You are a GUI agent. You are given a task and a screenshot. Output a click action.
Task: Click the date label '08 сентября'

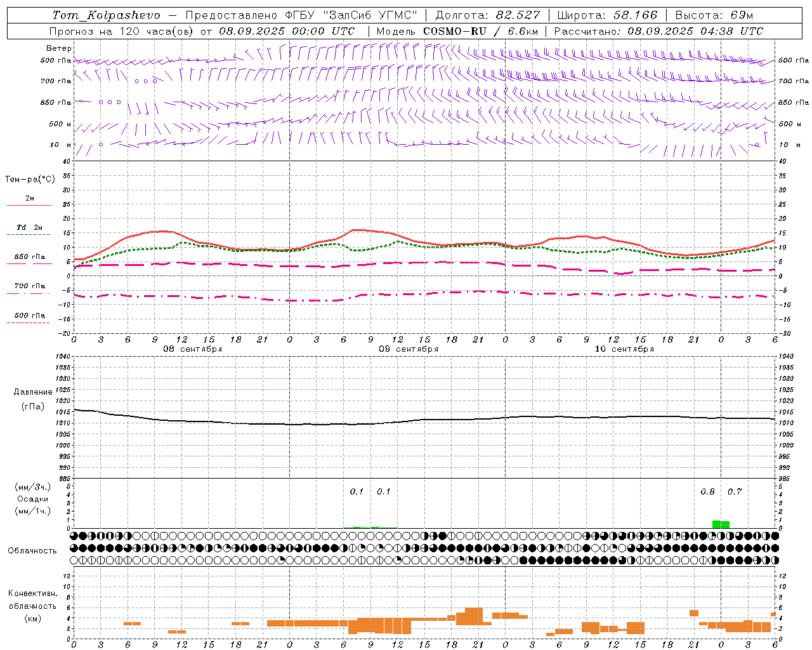coord(192,349)
